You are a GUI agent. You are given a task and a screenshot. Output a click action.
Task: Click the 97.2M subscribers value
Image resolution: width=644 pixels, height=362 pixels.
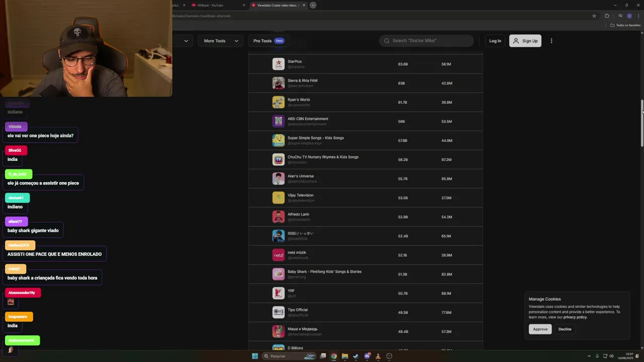tap(446, 160)
